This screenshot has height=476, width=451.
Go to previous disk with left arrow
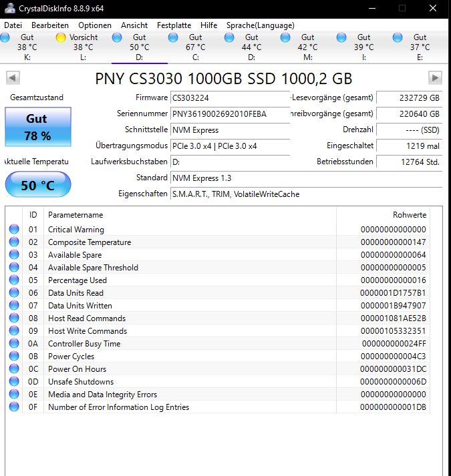tap(13, 78)
